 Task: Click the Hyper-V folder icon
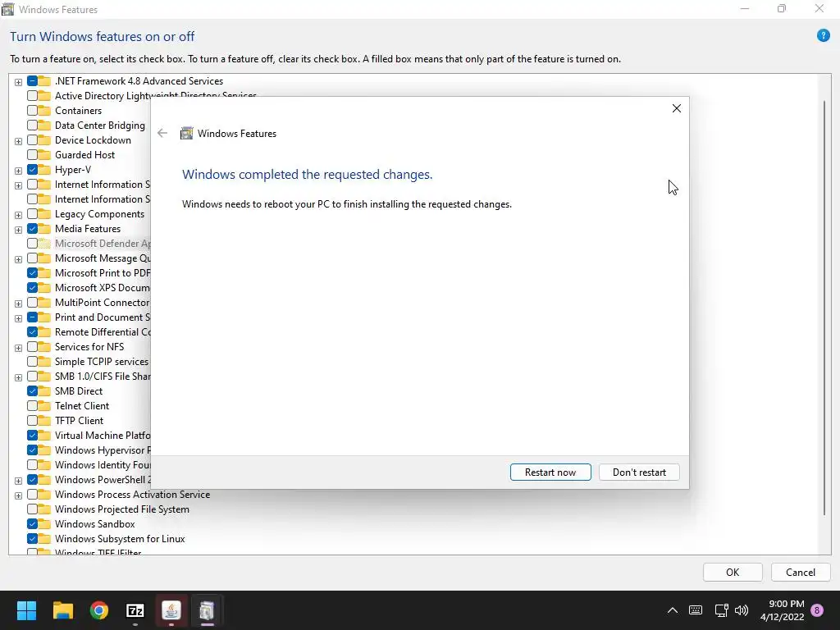tap(44, 169)
